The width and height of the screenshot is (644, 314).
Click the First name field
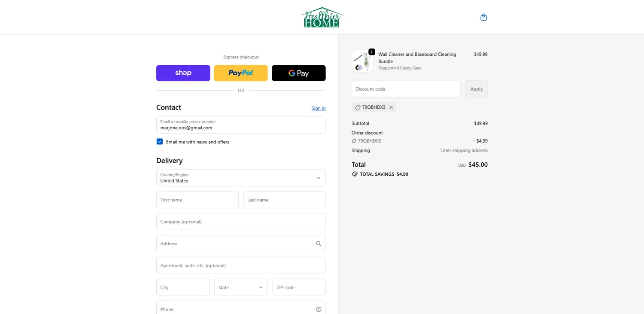197,200
